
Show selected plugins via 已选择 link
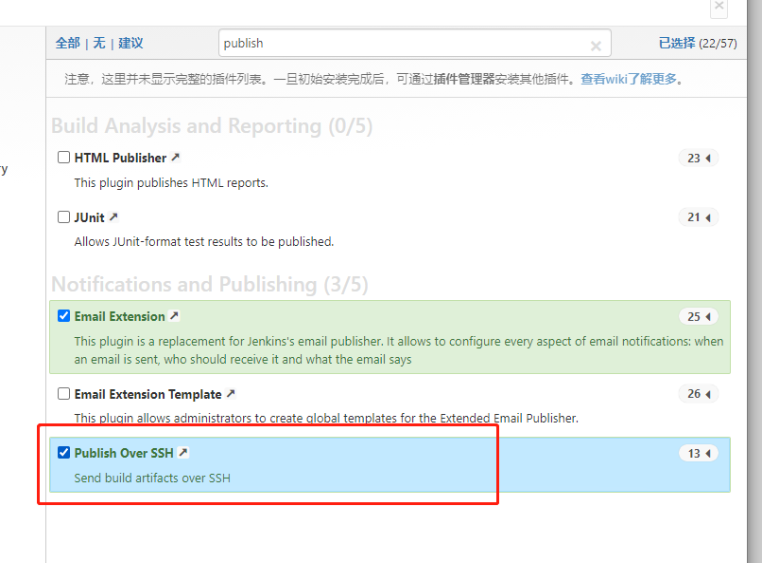point(676,43)
